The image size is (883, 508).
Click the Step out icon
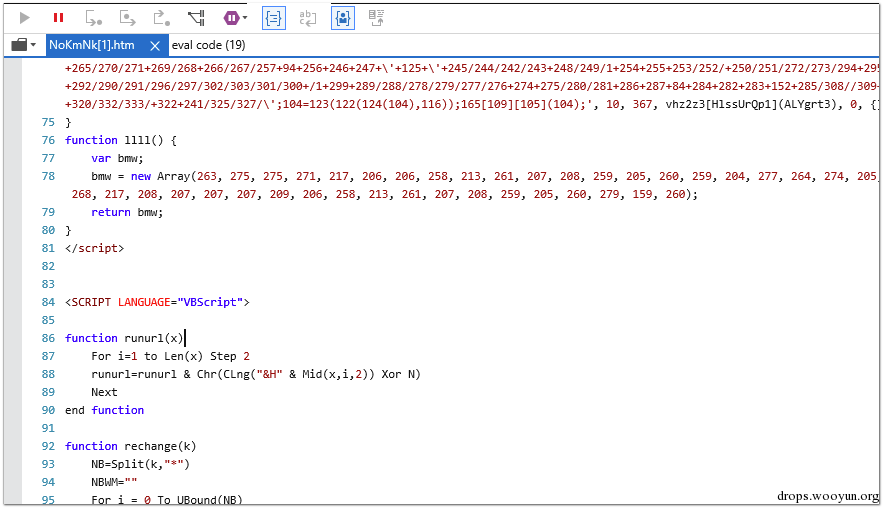(162, 18)
